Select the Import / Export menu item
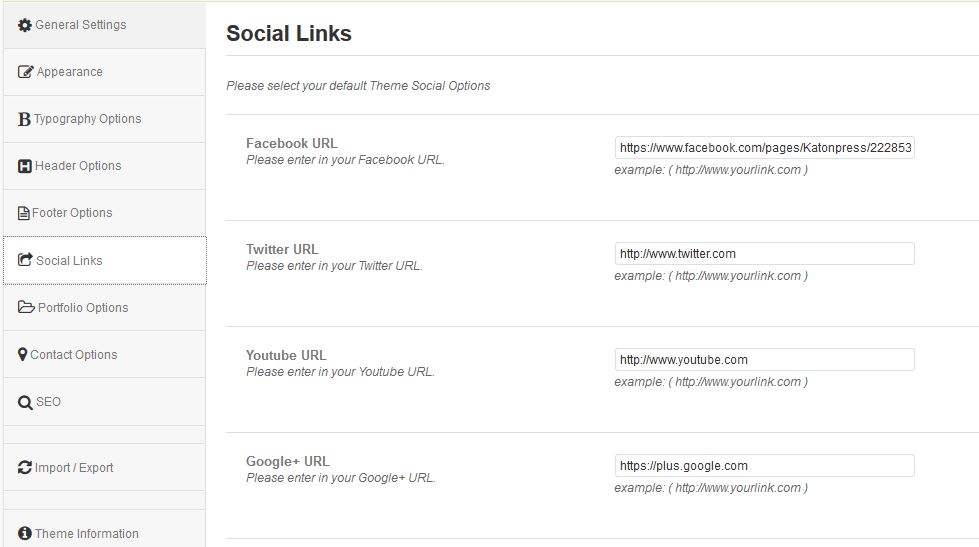This screenshot has width=979, height=547. 74,468
